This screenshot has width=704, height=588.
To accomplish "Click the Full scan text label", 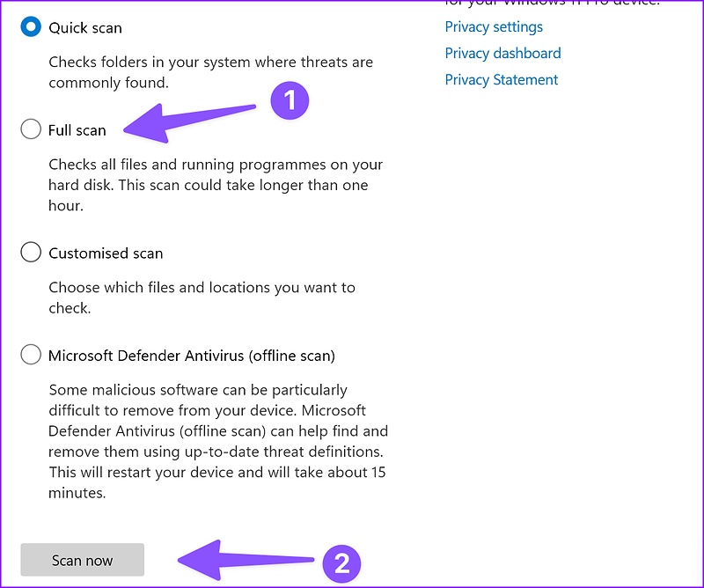I will coord(77,130).
